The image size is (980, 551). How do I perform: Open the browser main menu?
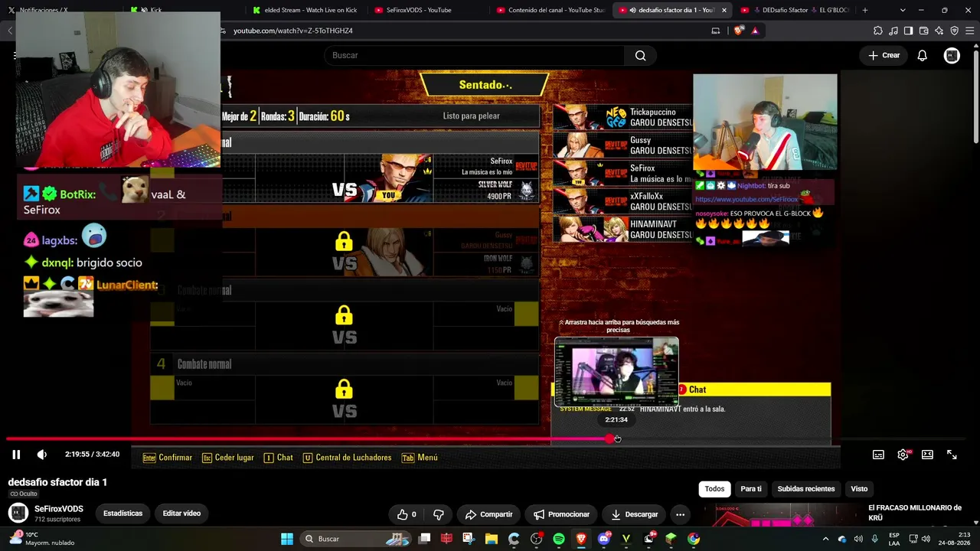coord(969,31)
